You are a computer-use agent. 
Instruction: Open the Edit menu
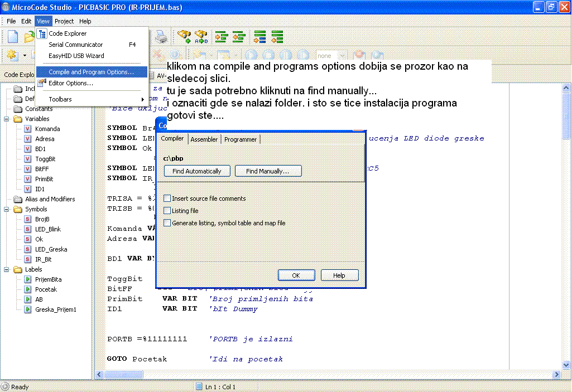click(x=26, y=21)
